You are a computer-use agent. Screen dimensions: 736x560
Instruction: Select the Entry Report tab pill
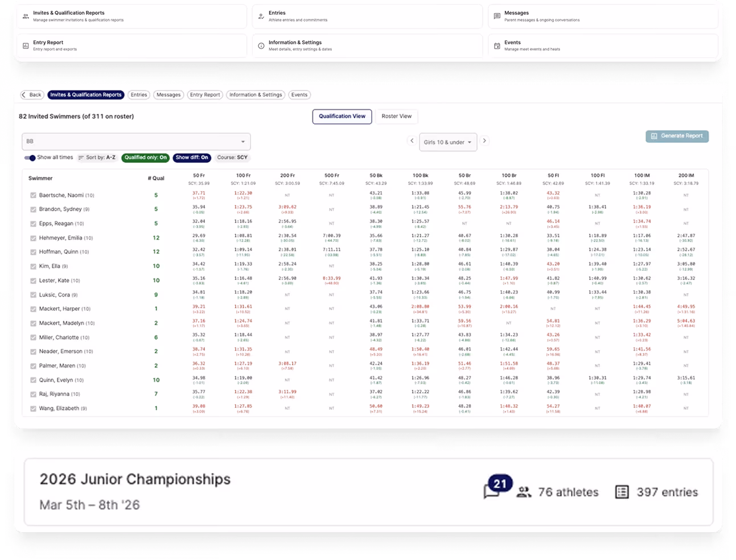tap(205, 95)
